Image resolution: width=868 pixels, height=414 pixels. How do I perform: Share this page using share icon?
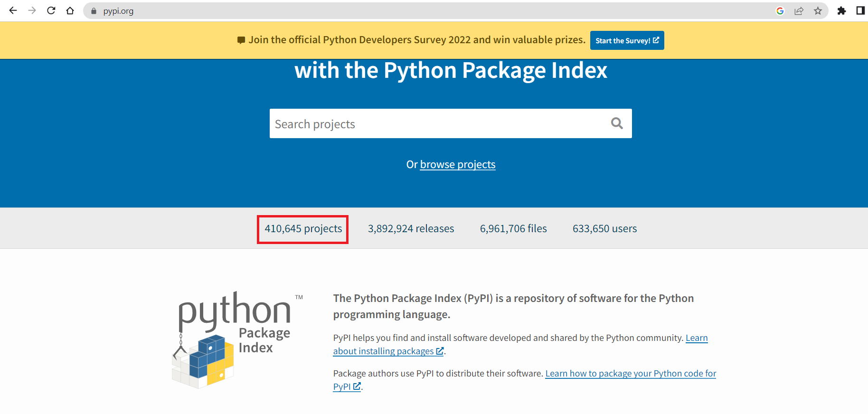click(799, 10)
